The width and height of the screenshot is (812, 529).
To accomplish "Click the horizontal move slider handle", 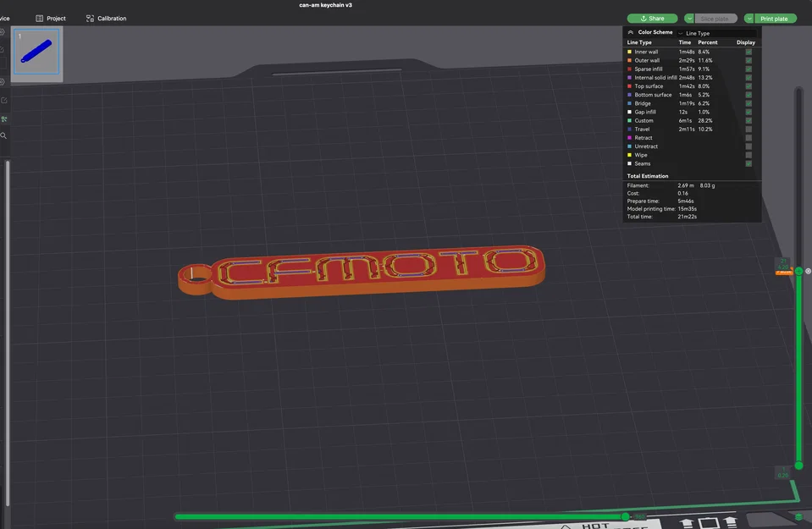I will click(x=626, y=516).
